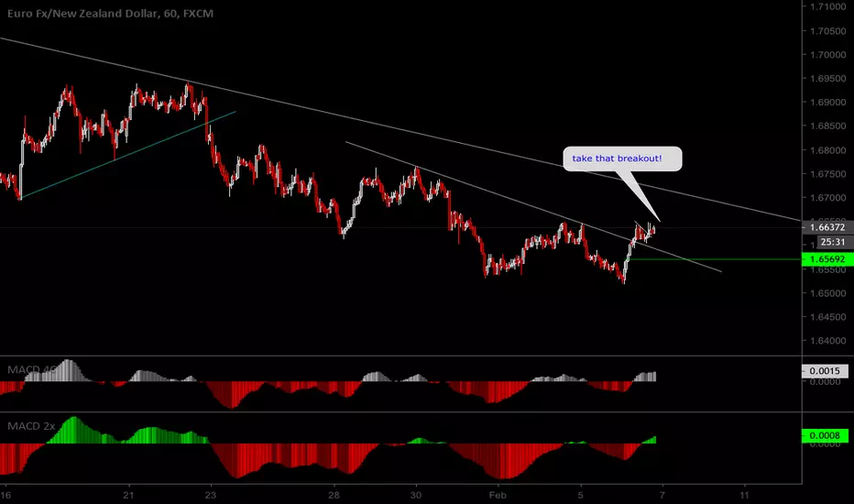Click the 25:31 countdown timer label
Image resolution: width=854 pixels, height=504 pixels.
pyautogui.click(x=832, y=242)
